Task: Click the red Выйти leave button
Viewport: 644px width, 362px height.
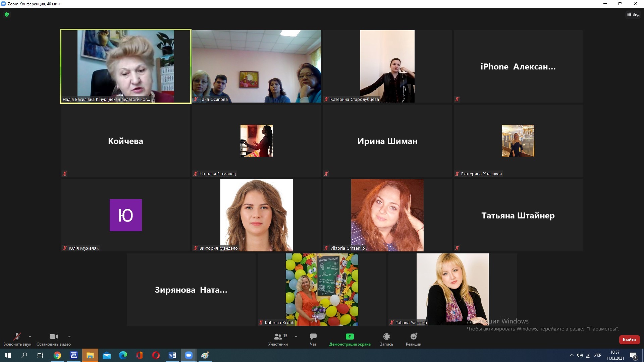Action: coord(629,340)
